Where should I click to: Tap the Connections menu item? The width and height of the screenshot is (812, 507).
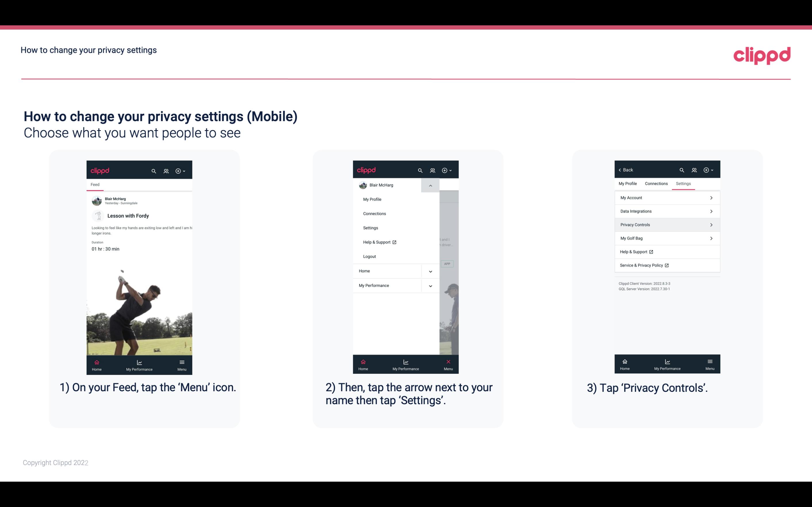(x=374, y=213)
